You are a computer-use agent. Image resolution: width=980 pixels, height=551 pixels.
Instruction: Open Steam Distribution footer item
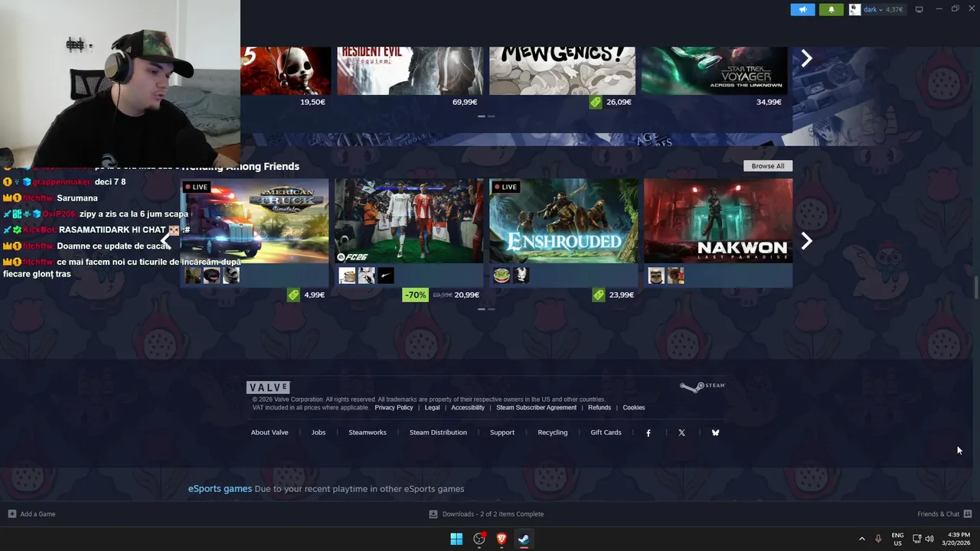point(438,432)
